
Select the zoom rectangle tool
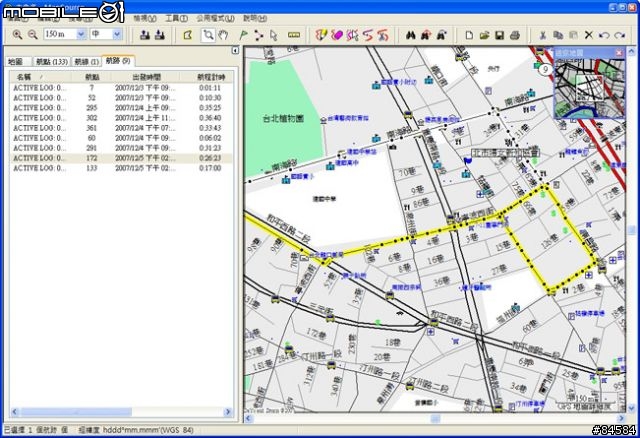click(208, 35)
